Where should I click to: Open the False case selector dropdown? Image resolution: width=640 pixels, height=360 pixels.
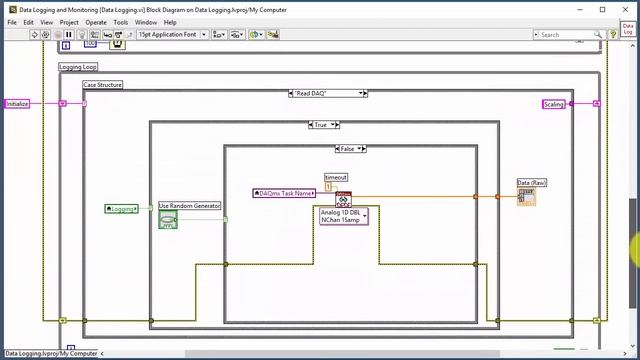[359, 149]
